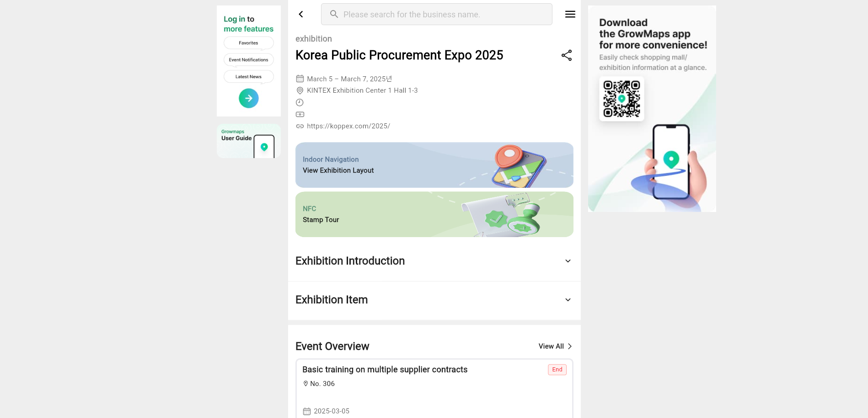This screenshot has height=418, width=868.
Task: Open Latest News bubble
Action: [249, 77]
